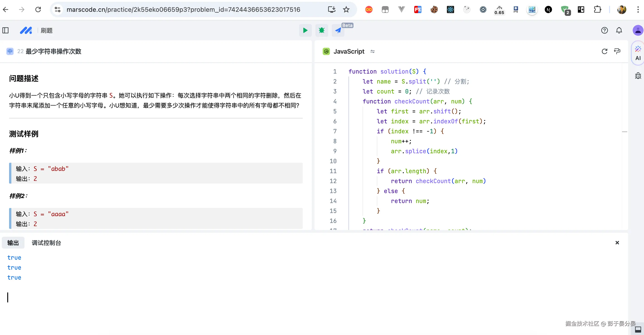Run the code with the green play button
This screenshot has height=335, width=644.
(x=305, y=31)
